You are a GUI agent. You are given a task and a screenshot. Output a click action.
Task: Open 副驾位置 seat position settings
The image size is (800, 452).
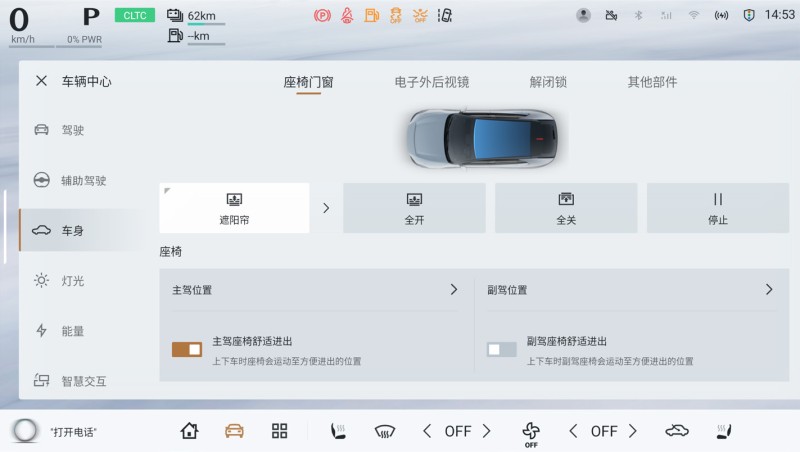point(630,290)
